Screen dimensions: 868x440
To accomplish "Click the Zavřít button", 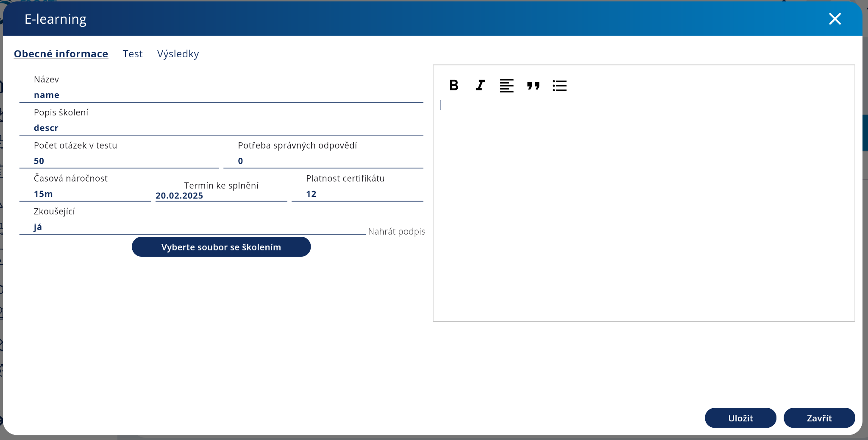I will [819, 418].
